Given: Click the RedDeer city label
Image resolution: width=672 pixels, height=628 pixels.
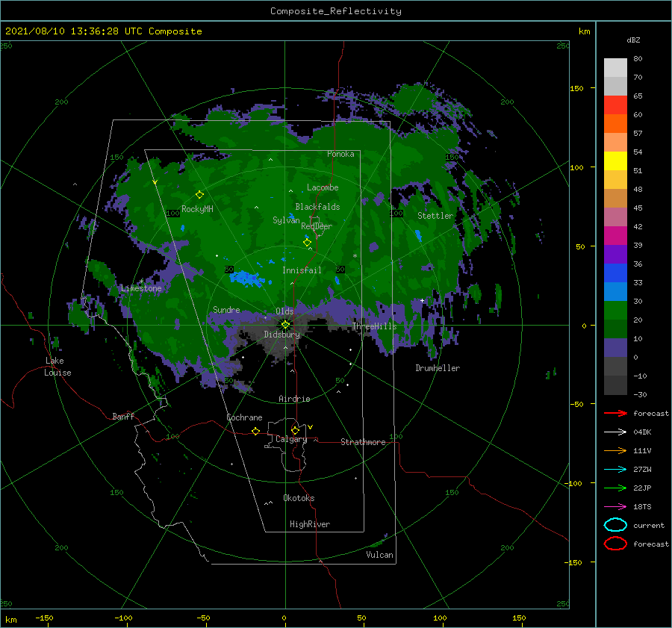Looking at the screenshot, I should point(317,226).
